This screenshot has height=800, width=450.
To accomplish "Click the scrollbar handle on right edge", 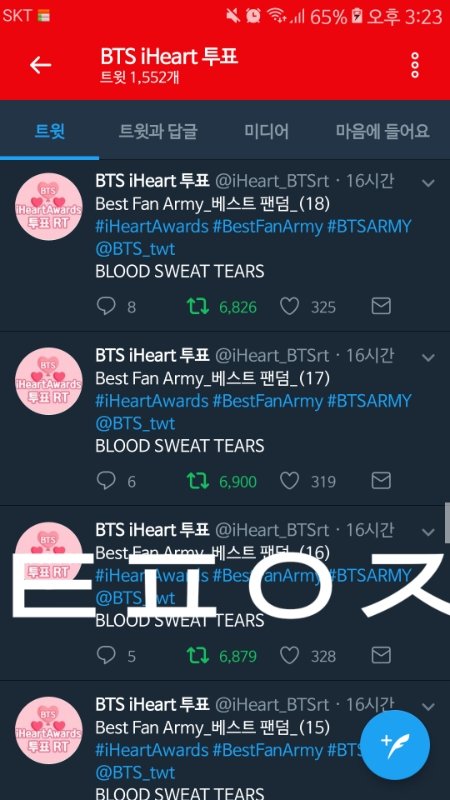I will pos(447,523).
